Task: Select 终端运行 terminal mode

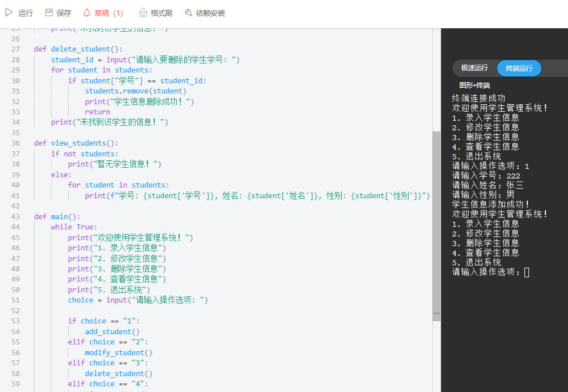Action: (519, 68)
